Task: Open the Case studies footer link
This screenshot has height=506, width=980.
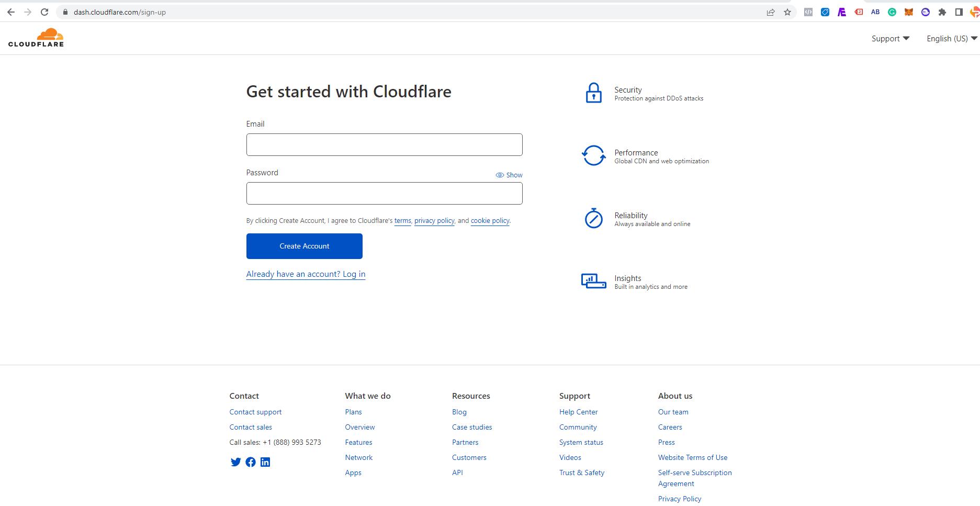Action: (x=472, y=428)
